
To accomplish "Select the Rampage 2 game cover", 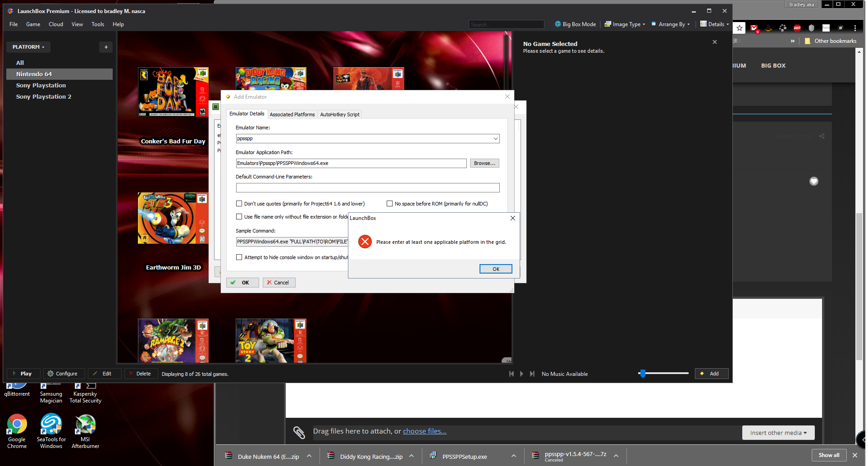I will point(174,342).
